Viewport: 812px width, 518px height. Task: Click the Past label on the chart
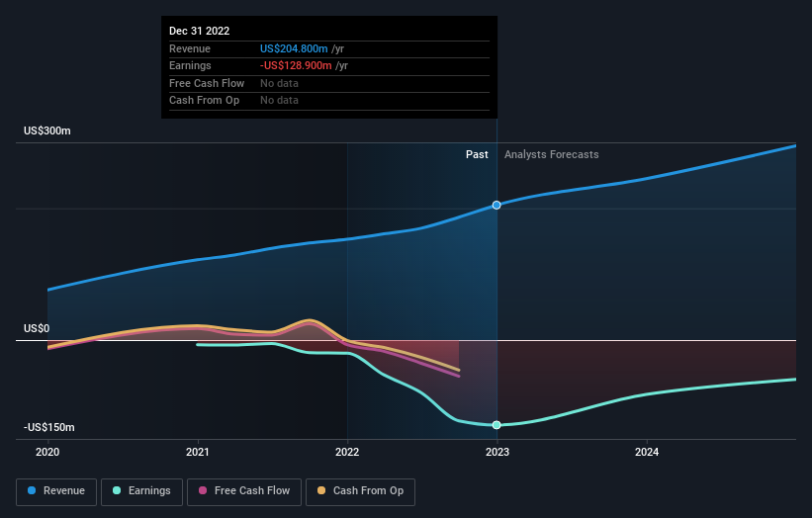477,154
